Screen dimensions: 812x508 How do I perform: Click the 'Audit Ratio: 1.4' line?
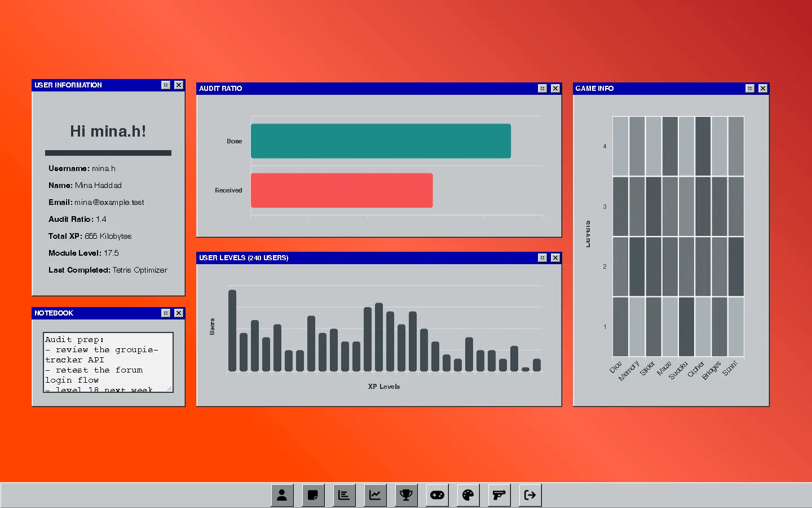click(x=77, y=219)
